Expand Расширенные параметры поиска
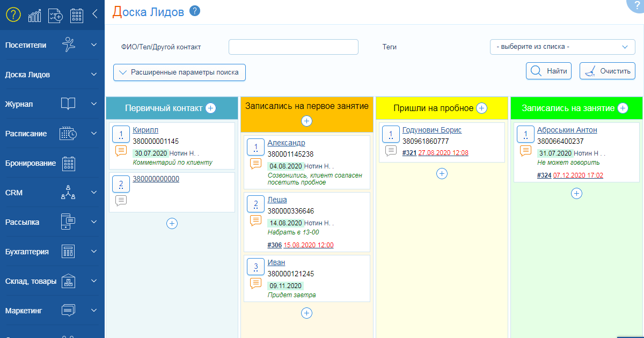Viewport: 644px width, 338px height. (179, 72)
